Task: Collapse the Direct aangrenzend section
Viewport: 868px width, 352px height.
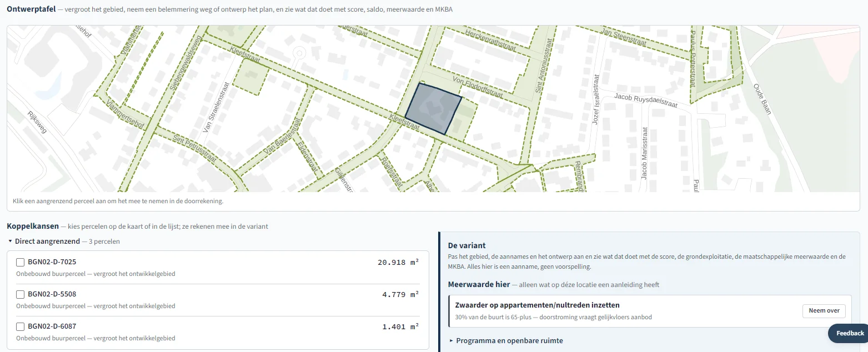Action: click(x=63, y=242)
